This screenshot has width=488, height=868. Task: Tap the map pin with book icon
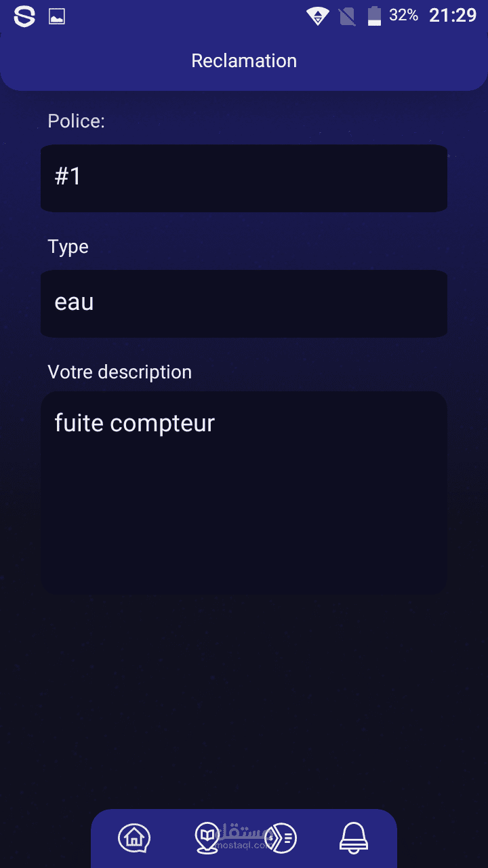pos(206,838)
